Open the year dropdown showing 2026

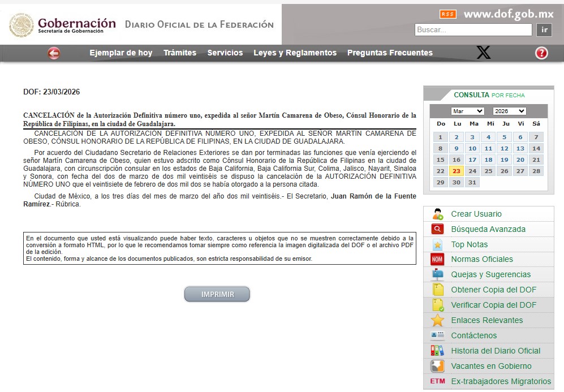point(509,111)
